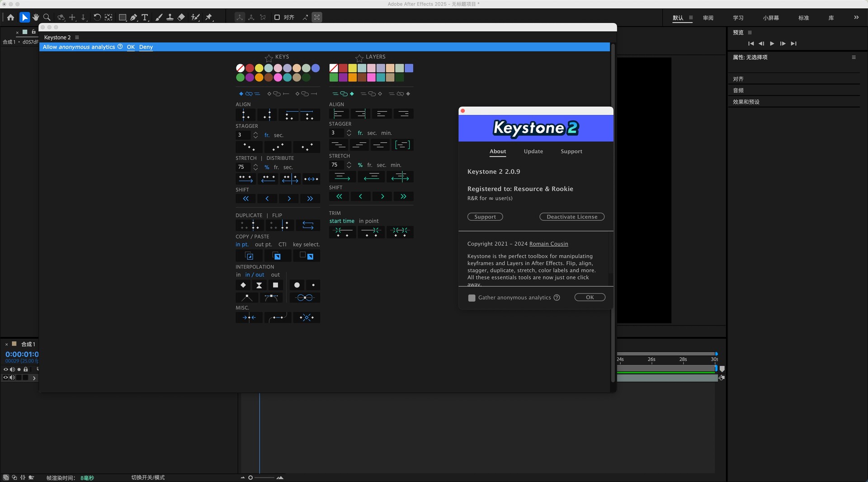Screen dimensions: 868x482
Task: Click the hourglass interpolation button
Action: tap(259, 285)
